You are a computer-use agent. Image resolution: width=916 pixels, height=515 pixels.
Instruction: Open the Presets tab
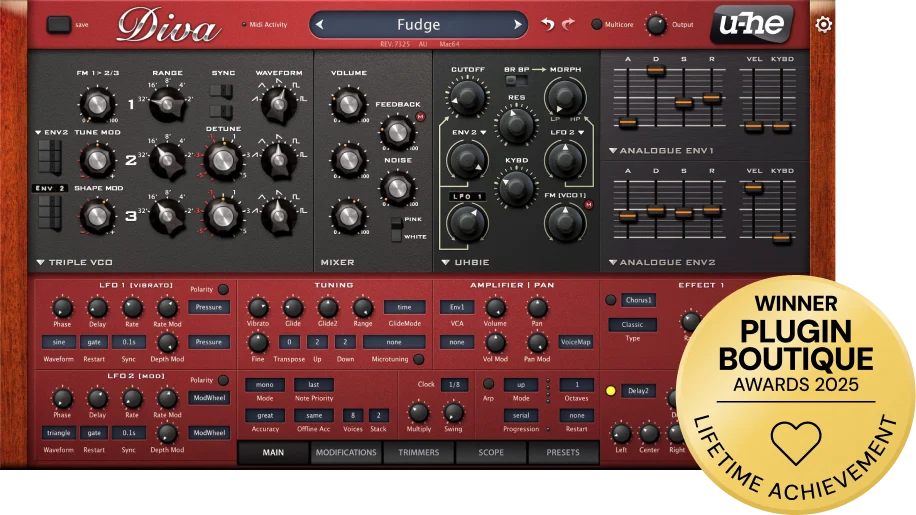(x=563, y=452)
